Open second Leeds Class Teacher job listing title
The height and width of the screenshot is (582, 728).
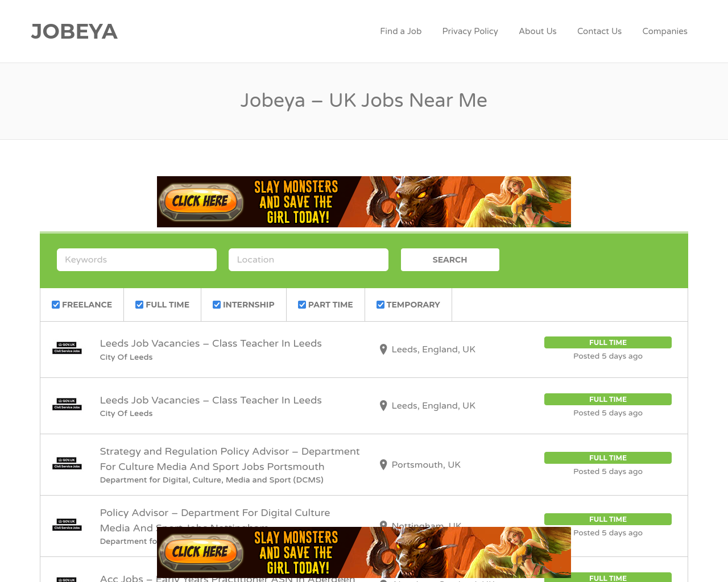click(211, 400)
